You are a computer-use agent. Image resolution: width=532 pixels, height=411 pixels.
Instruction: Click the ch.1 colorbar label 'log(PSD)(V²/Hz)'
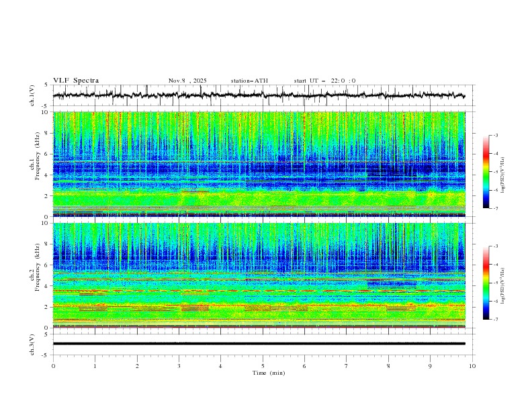click(502, 175)
